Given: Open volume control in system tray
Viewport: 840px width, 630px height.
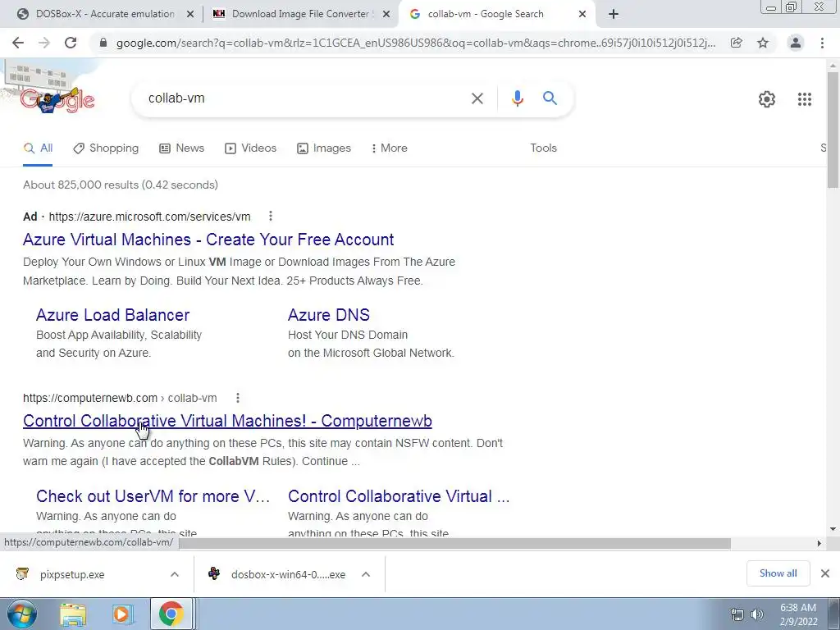Looking at the screenshot, I should [x=757, y=614].
